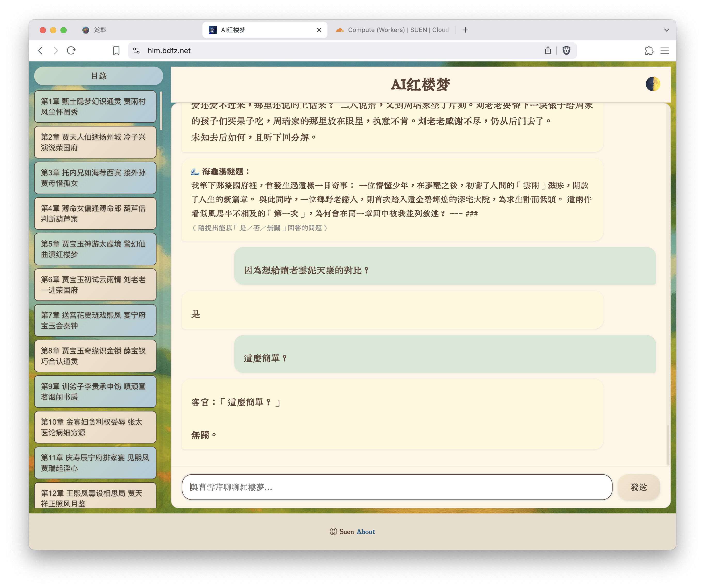The width and height of the screenshot is (705, 588).
Task: Open the extensions puzzle icon
Action: tap(649, 51)
